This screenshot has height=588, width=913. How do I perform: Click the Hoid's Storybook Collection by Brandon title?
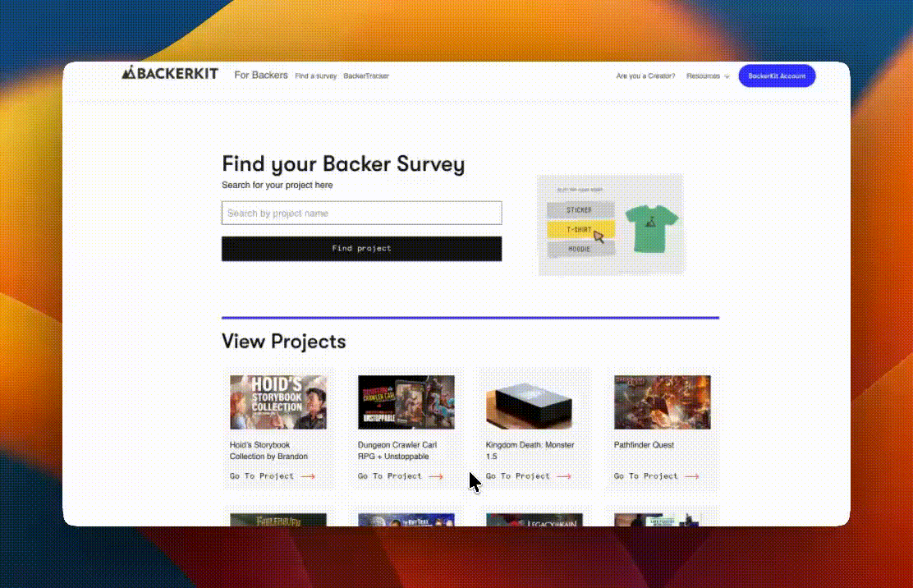click(269, 451)
